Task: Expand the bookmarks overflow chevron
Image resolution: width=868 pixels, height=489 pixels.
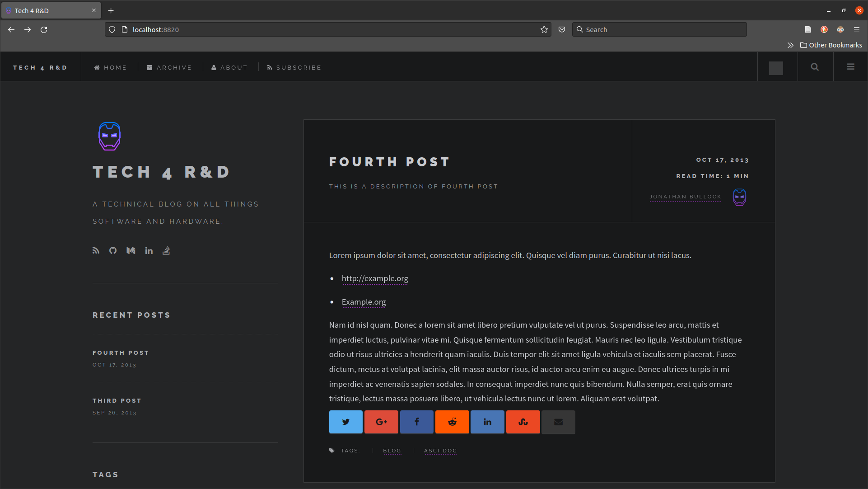Action: tap(790, 45)
